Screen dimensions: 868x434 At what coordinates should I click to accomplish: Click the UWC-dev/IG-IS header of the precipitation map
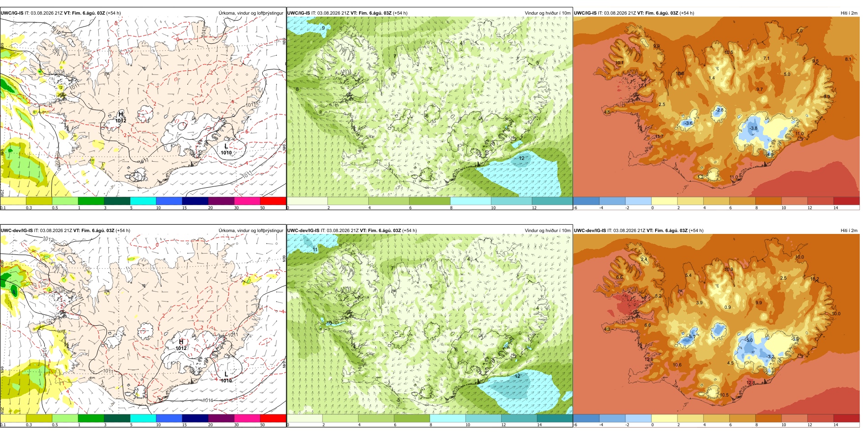(x=16, y=230)
